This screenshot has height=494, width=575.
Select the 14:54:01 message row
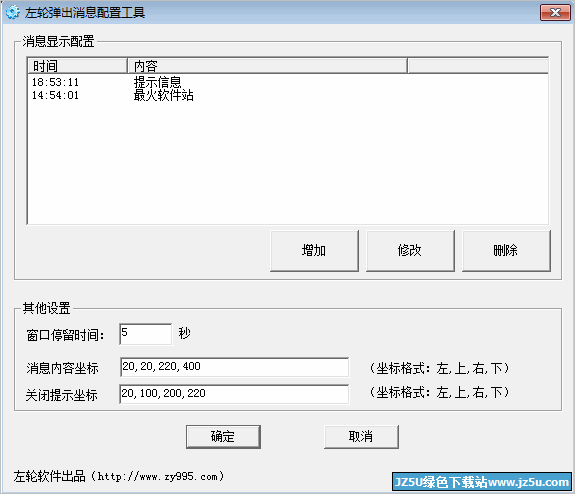[x=288, y=95]
